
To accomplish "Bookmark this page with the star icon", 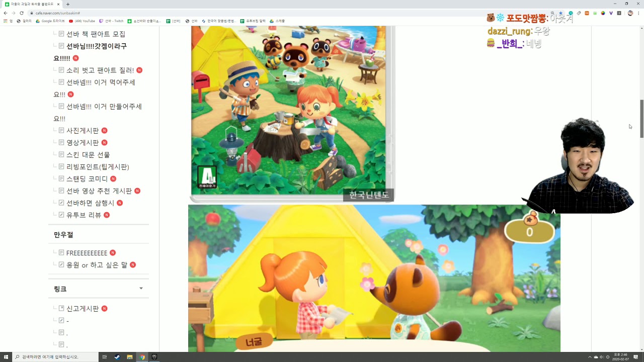I will click(560, 13).
